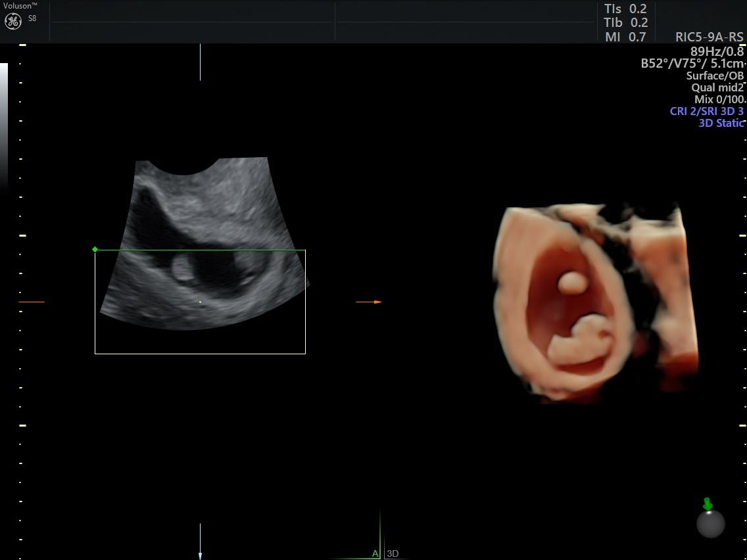Click the RIC5-9A-RS probe label
The image size is (747, 560).
coord(709,37)
